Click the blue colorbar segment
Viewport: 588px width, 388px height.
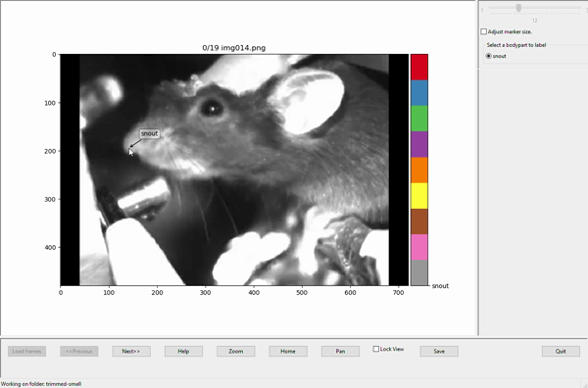[x=419, y=93]
